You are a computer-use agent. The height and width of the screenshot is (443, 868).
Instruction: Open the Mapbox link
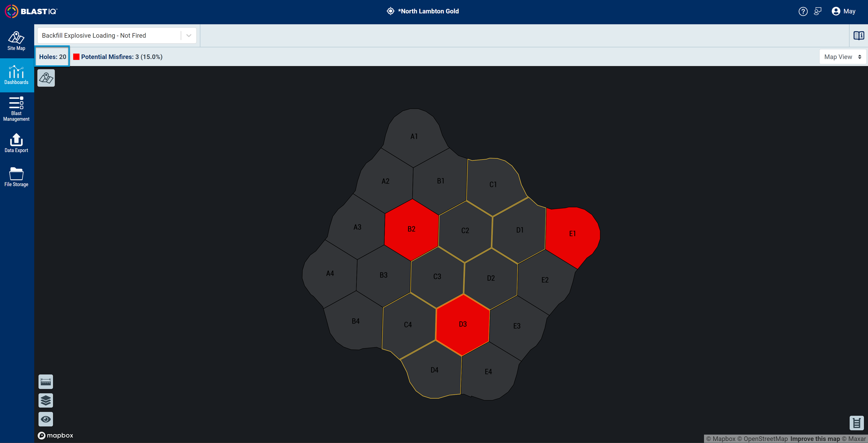[x=721, y=438]
